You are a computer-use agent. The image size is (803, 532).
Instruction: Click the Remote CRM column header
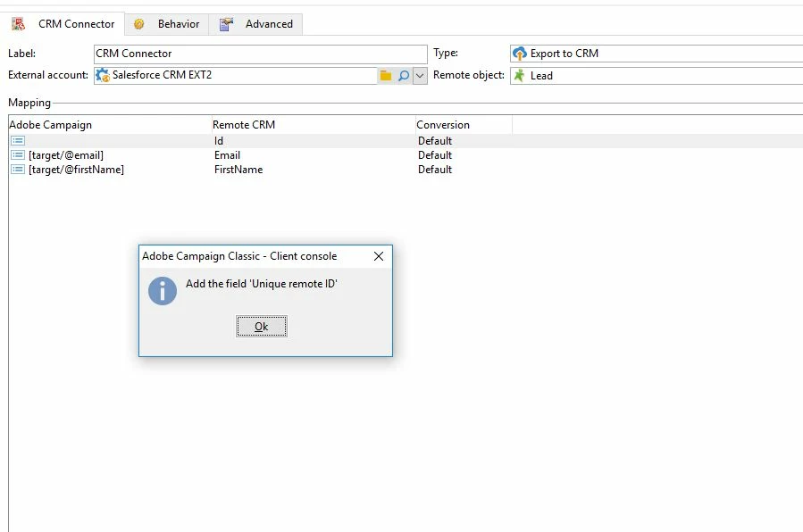313,125
